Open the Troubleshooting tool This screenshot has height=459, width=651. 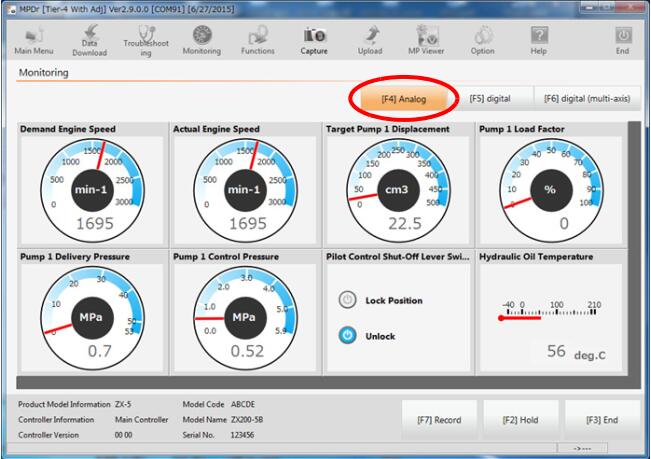click(x=145, y=40)
